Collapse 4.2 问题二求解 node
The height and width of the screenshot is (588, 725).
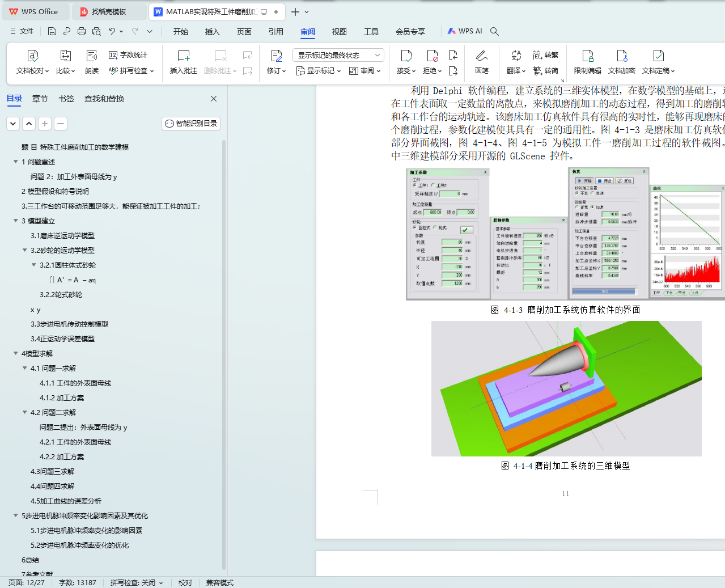click(25, 412)
